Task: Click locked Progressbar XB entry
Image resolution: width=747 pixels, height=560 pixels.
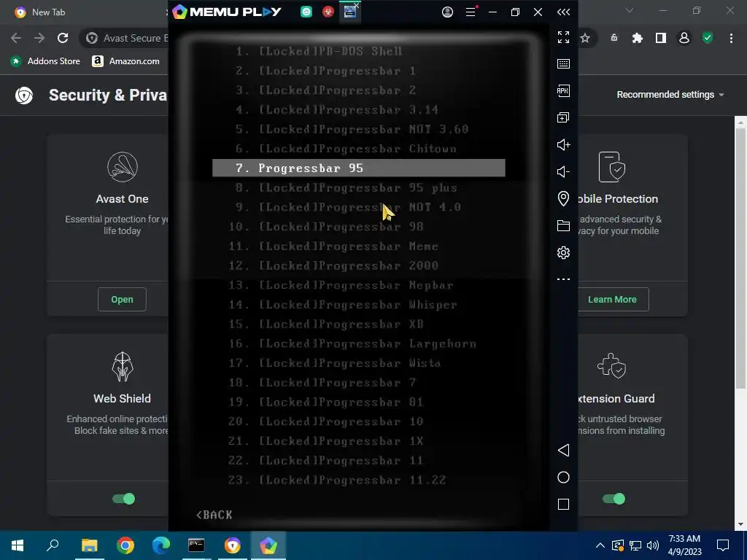Action: click(326, 324)
